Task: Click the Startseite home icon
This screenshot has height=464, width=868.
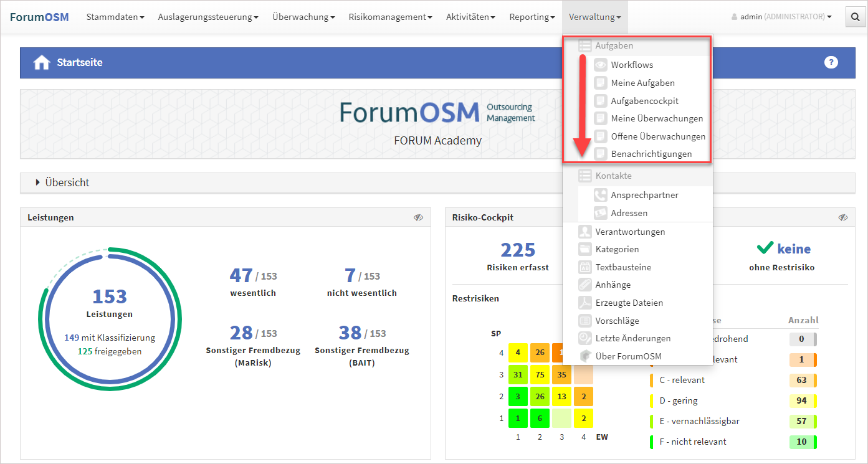Action: (42, 63)
